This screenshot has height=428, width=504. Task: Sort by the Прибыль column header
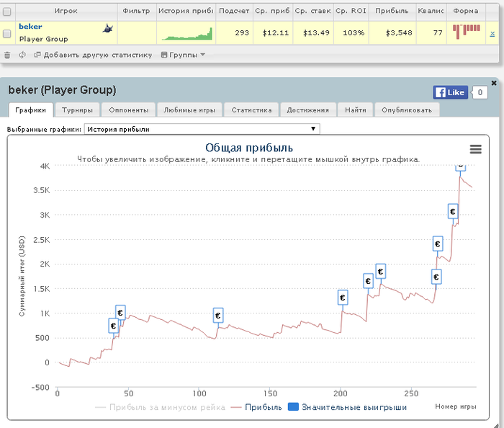point(392,12)
